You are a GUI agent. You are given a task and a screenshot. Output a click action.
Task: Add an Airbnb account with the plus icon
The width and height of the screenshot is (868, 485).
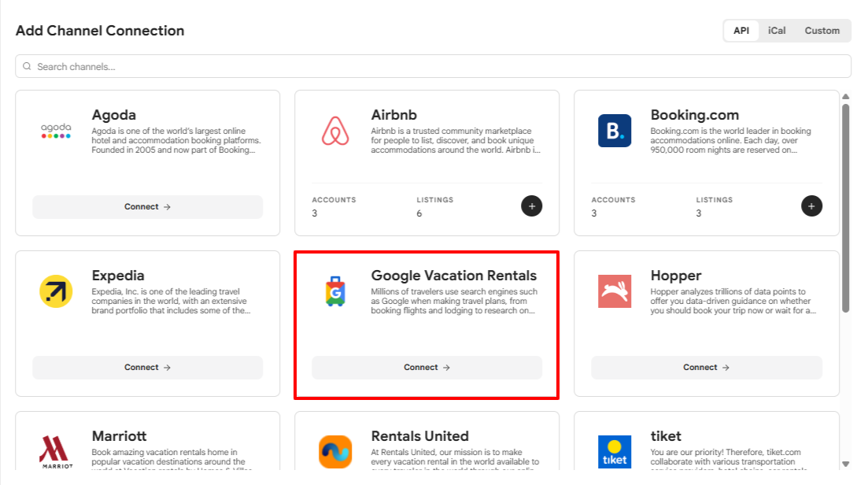point(531,206)
